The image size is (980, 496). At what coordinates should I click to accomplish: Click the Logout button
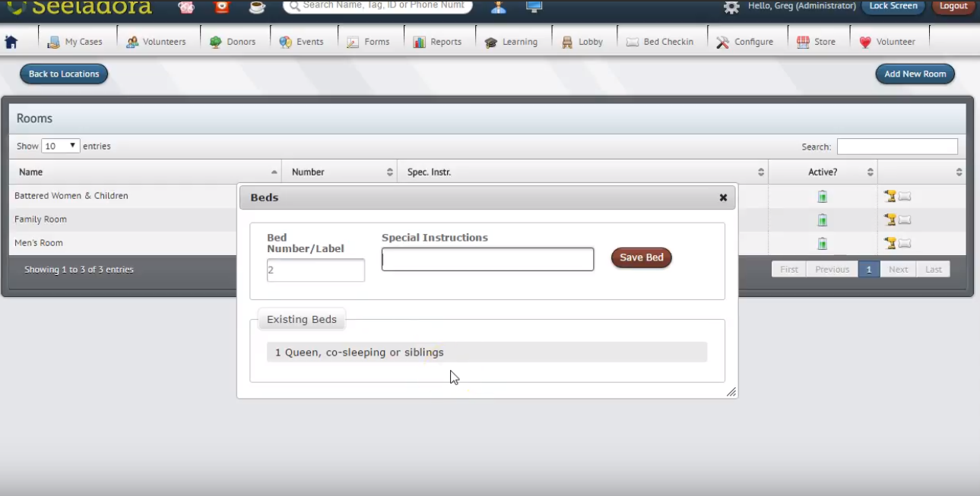point(953,6)
